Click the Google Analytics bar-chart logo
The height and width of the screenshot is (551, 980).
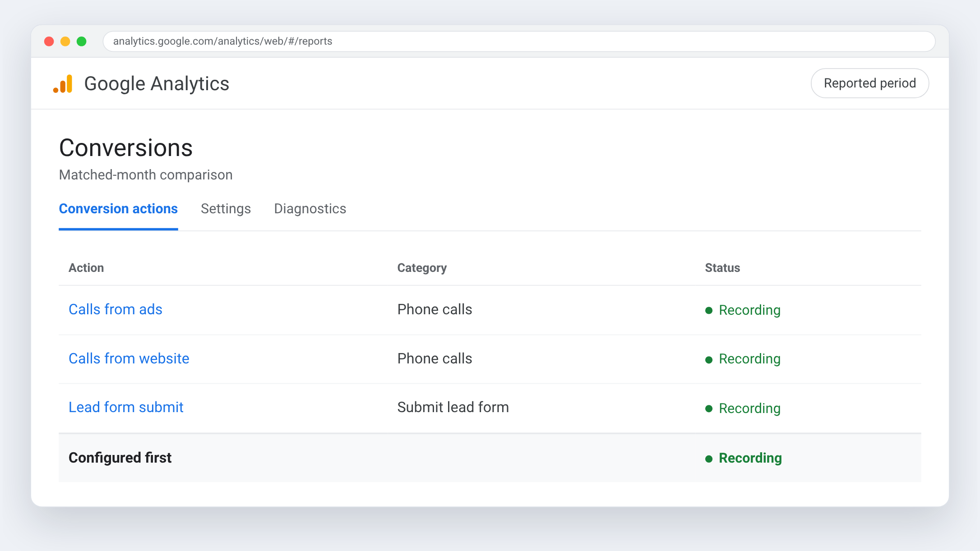coord(63,84)
